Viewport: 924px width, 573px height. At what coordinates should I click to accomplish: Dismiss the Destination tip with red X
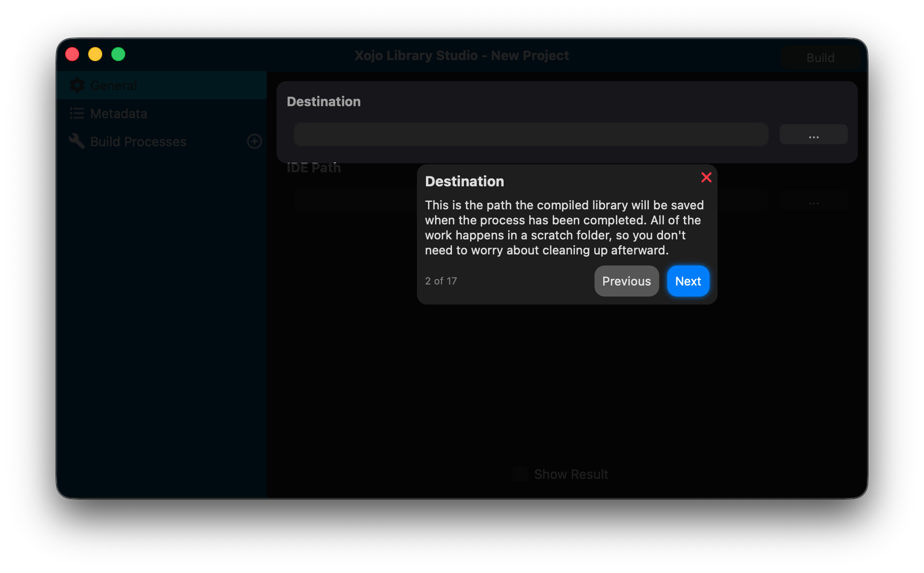point(706,177)
